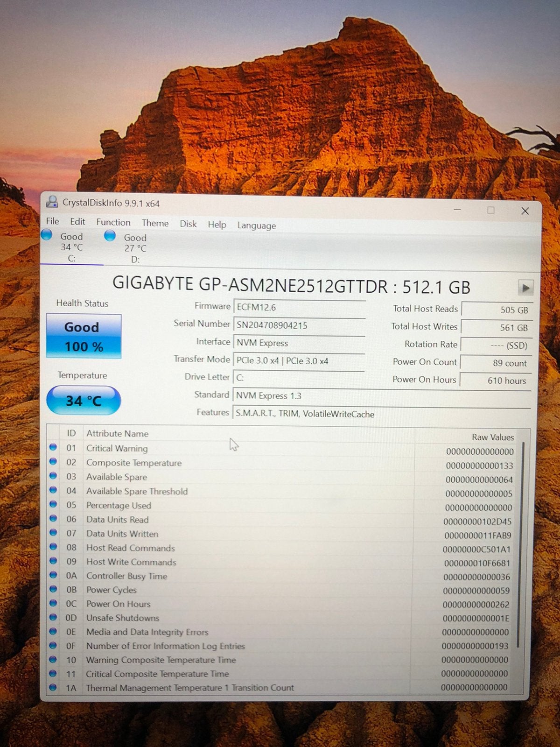Click the CrystalDiskInfo title bar icon

[52, 202]
